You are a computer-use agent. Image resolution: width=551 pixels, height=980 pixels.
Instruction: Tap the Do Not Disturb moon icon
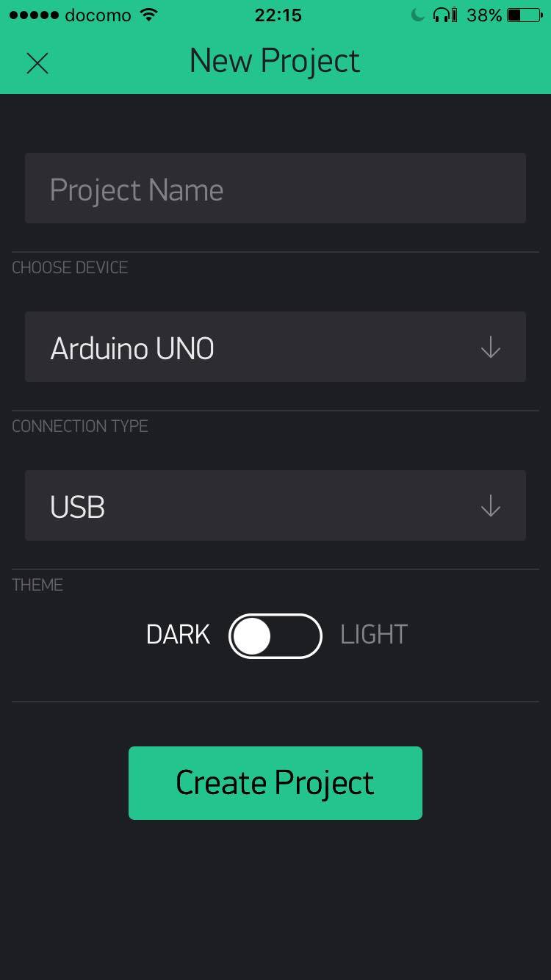point(417,15)
